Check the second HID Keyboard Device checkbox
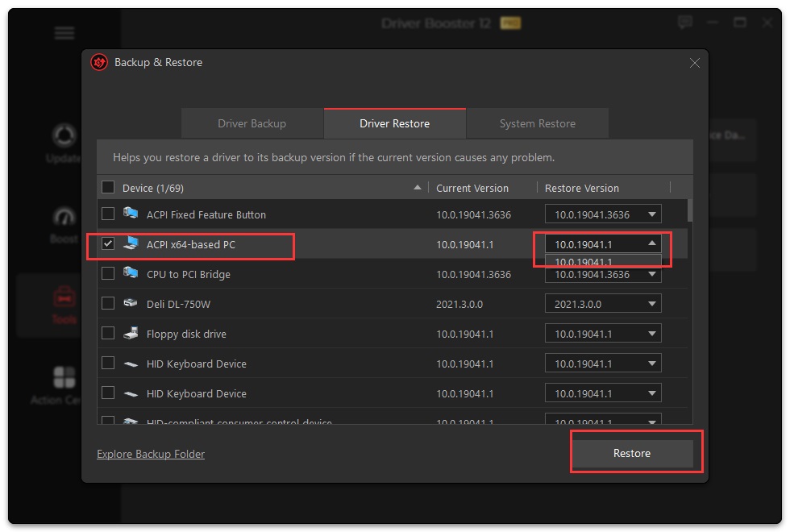The width and height of the screenshot is (790, 532). 108,393
